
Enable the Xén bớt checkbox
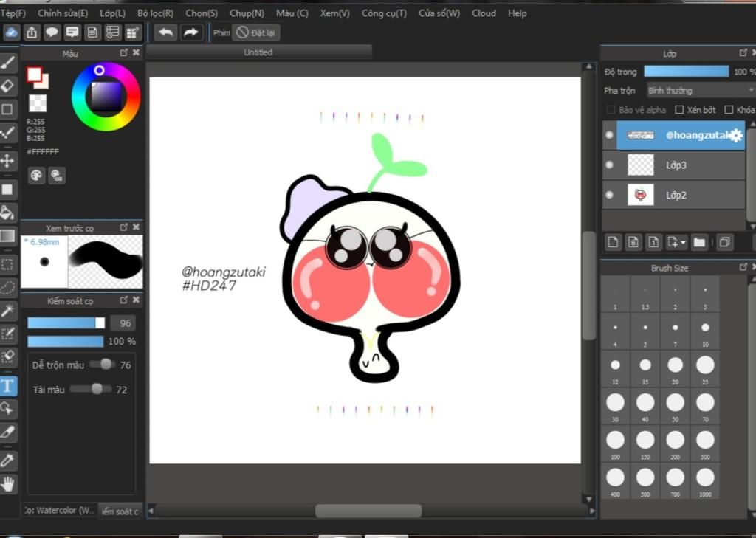point(679,110)
